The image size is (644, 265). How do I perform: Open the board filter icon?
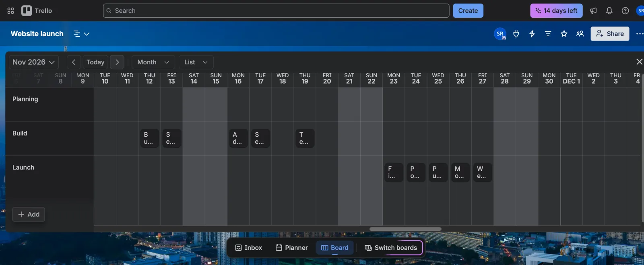click(548, 34)
